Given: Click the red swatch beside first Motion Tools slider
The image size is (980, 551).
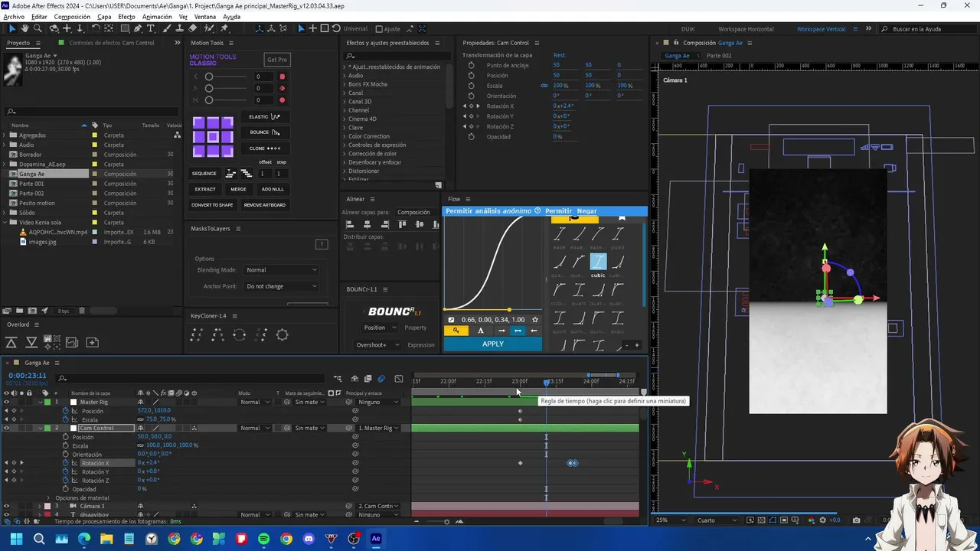Looking at the screenshot, I should [282, 77].
